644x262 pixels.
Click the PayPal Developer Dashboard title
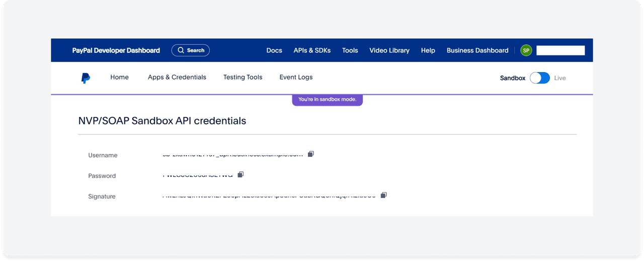[116, 50]
